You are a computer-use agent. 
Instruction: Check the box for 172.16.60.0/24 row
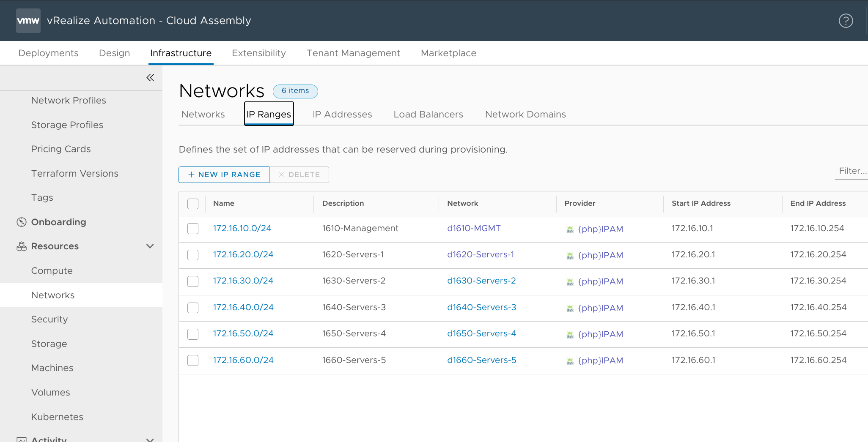(x=193, y=360)
